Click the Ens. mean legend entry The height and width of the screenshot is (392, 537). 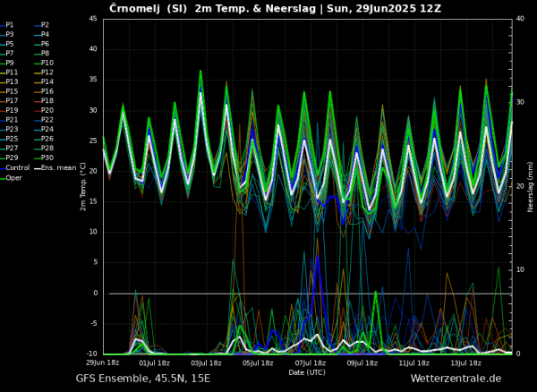click(55, 167)
